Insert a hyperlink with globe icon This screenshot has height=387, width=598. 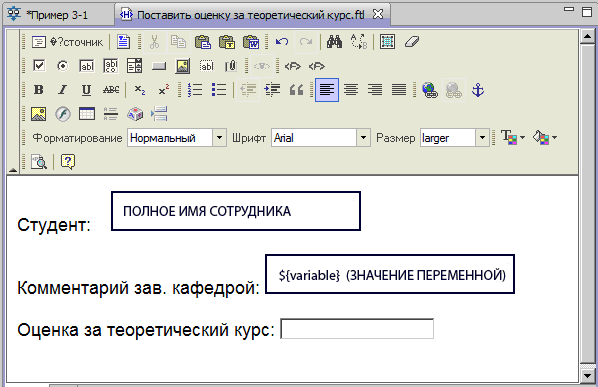(x=430, y=90)
